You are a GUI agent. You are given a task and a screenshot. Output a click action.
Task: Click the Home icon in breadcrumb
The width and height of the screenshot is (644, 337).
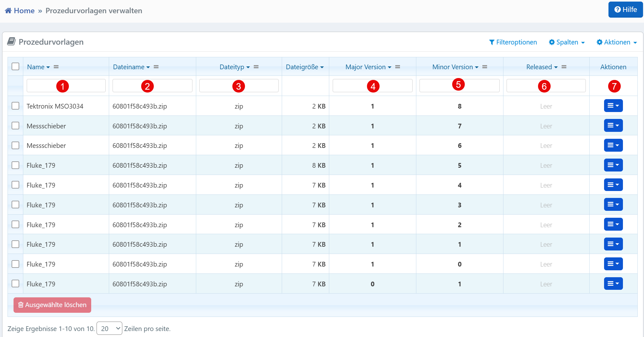(8, 11)
